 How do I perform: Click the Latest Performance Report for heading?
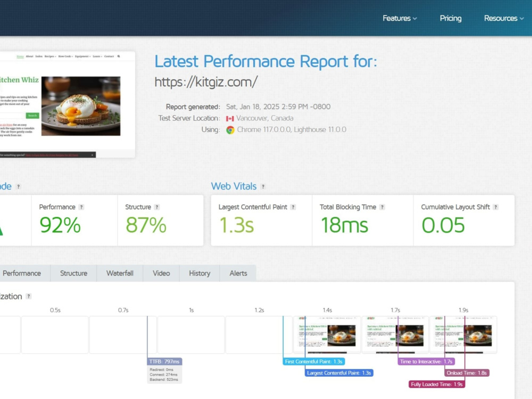265,61
